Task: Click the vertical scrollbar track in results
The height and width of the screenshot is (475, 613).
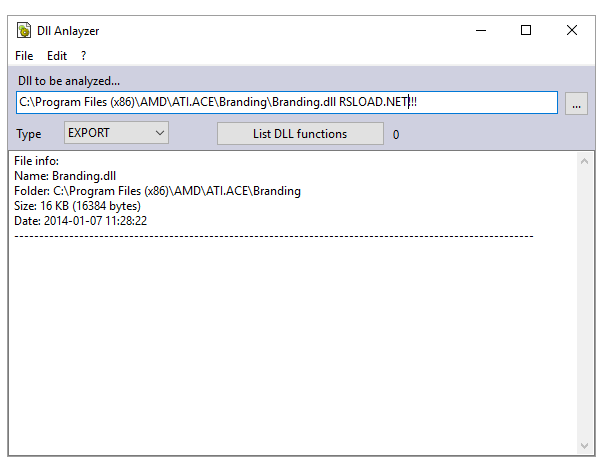Action: coord(584,300)
